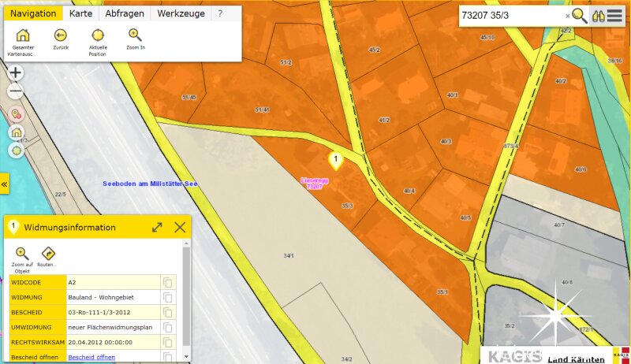
Task: Open the help question mark tab
Action: [220, 13]
